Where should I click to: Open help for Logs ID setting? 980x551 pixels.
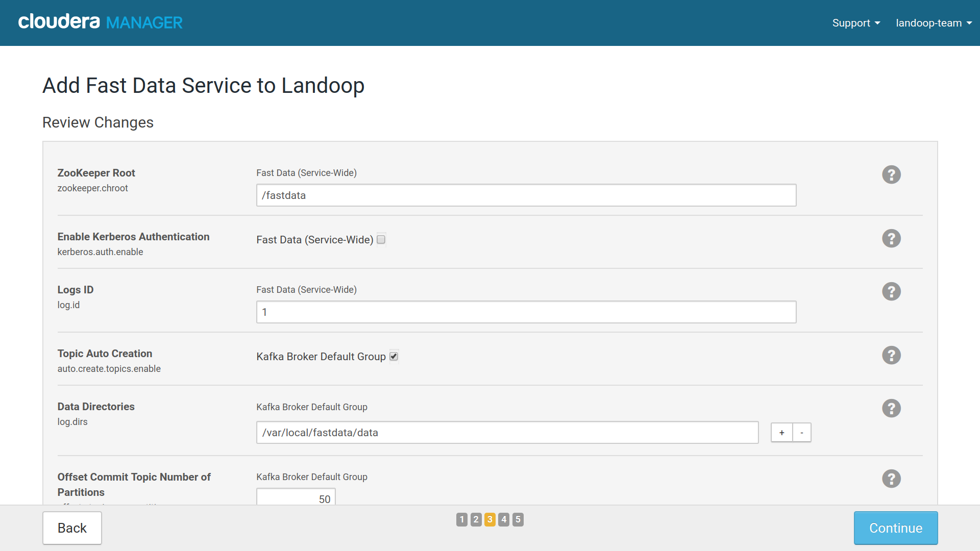point(891,291)
